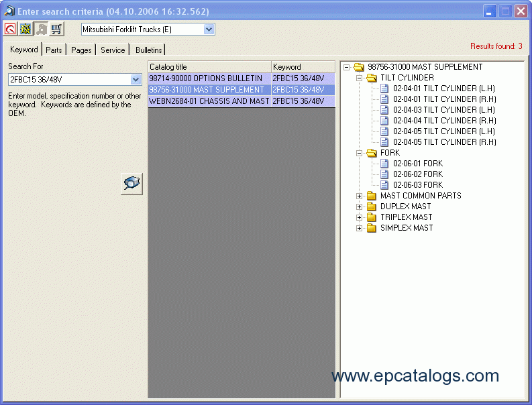Switch to the Parts tab
Viewport: 532px width, 405px height.
(x=54, y=50)
